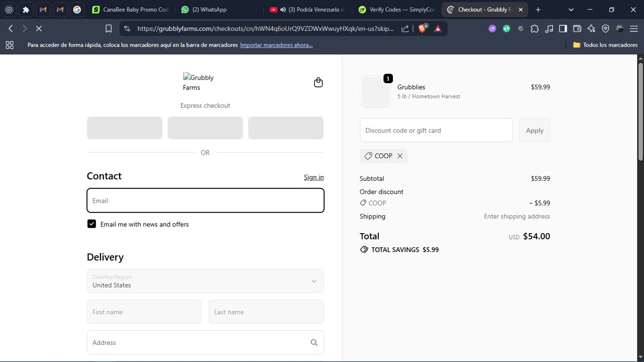Screen dimensions: 644x362
Task: Close the Checkout - Grubbly Farms tab
Action: click(520, 9)
